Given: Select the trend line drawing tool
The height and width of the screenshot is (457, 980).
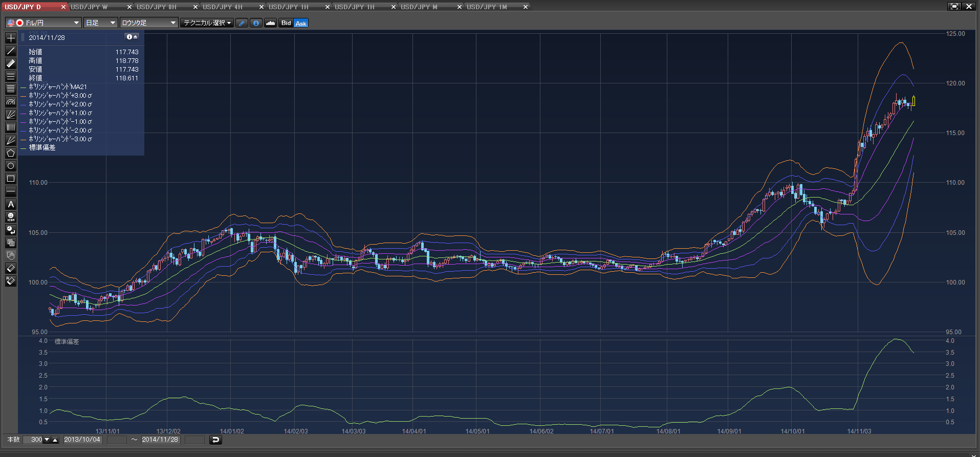Looking at the screenshot, I should point(11,51).
